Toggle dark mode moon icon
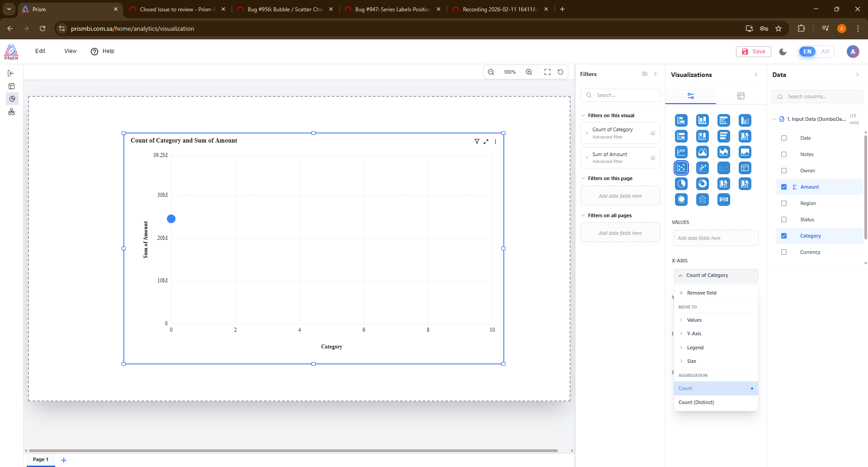The image size is (868, 467). (x=783, y=52)
